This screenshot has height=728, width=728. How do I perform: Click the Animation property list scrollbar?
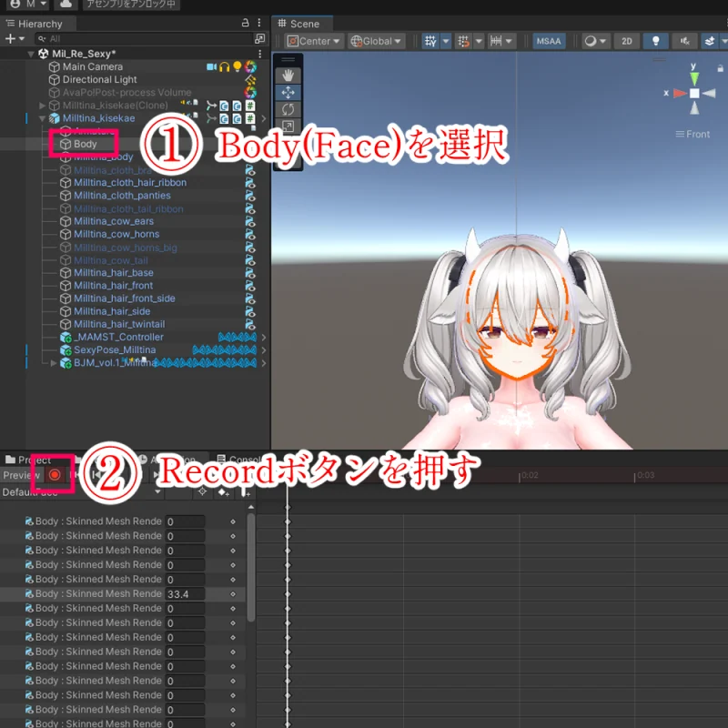pyautogui.click(x=251, y=567)
